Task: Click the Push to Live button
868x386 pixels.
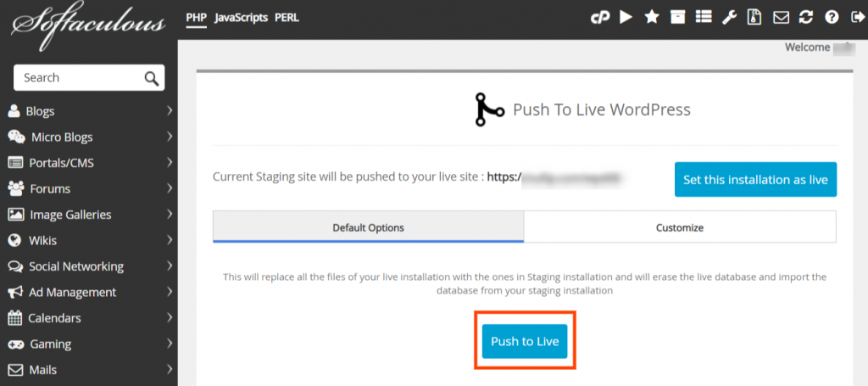Action: [x=525, y=341]
